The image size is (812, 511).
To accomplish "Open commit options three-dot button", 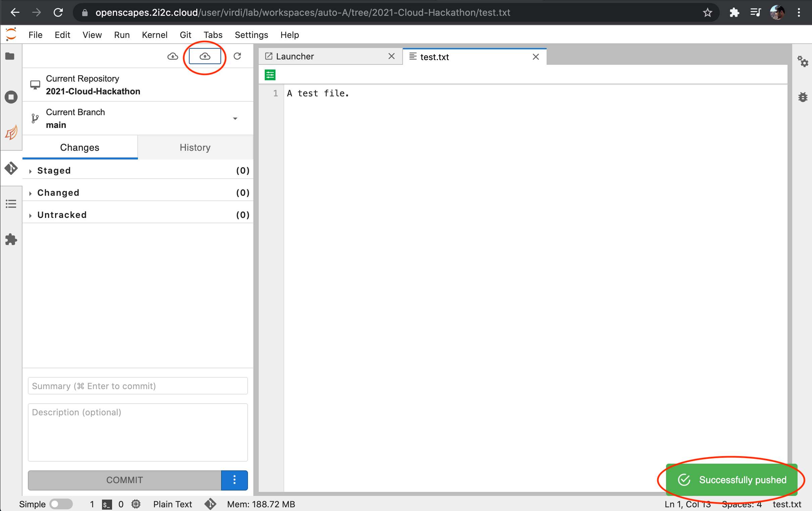I will 234,480.
